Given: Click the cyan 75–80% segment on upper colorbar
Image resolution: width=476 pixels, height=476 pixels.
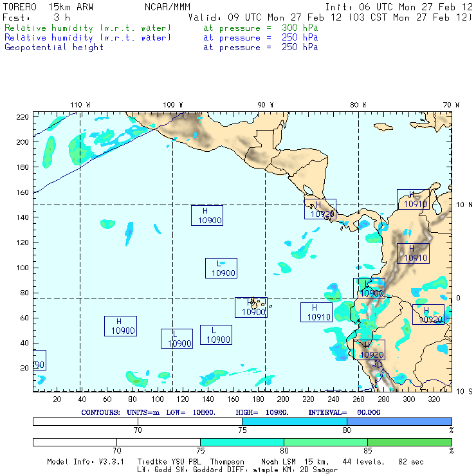Looking at the screenshot, I should pos(295,421).
